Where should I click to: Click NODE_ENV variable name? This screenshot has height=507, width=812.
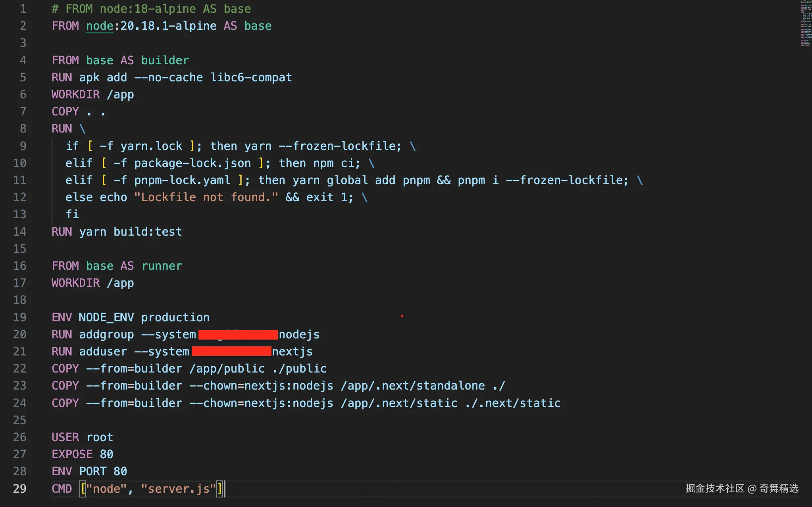tap(106, 317)
